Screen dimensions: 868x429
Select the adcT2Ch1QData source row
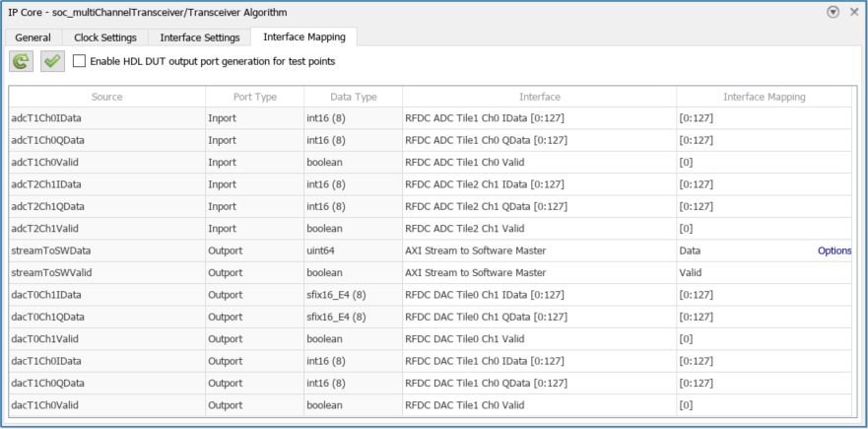tap(106, 206)
